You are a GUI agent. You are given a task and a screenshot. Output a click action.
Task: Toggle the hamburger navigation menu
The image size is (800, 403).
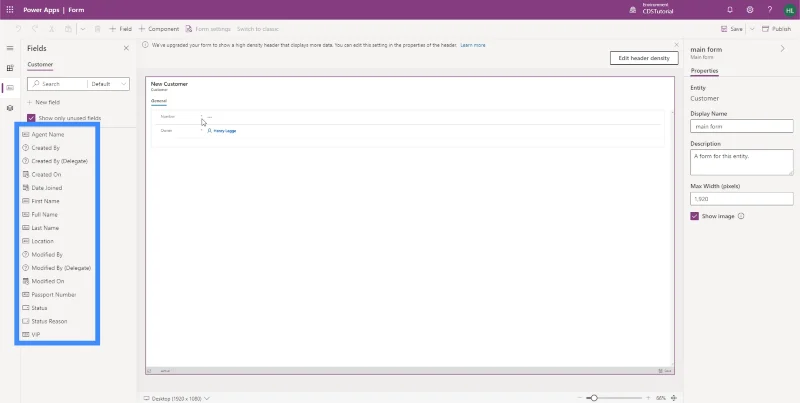pos(10,48)
